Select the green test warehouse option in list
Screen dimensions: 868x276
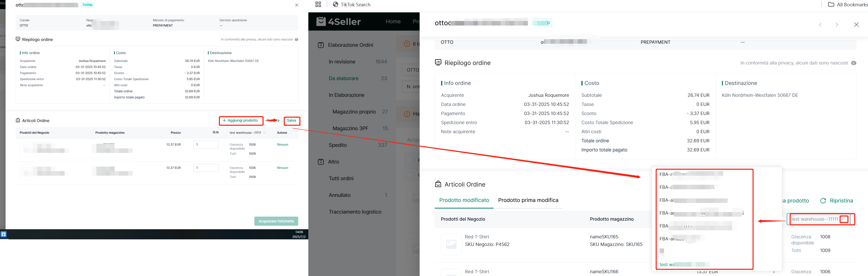(684, 265)
